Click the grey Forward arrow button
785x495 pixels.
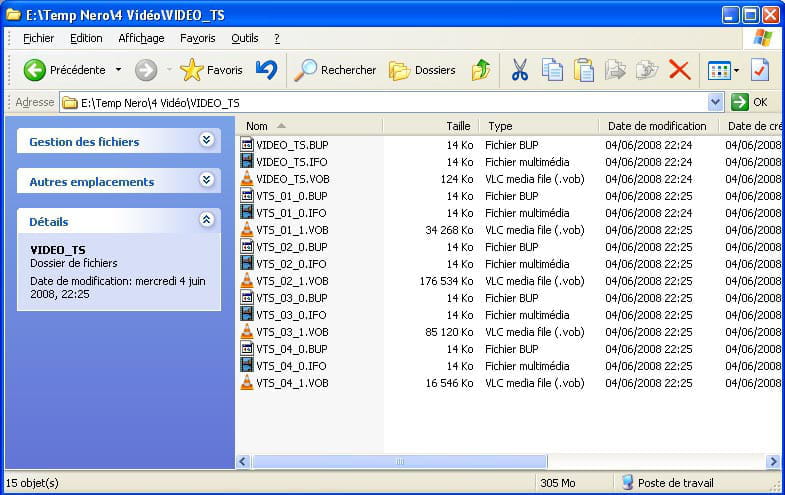[146, 70]
